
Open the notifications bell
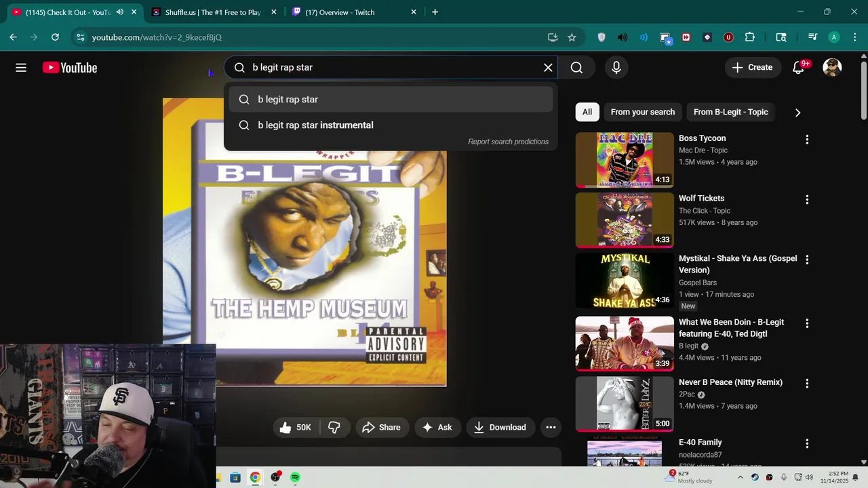pyautogui.click(x=799, y=68)
